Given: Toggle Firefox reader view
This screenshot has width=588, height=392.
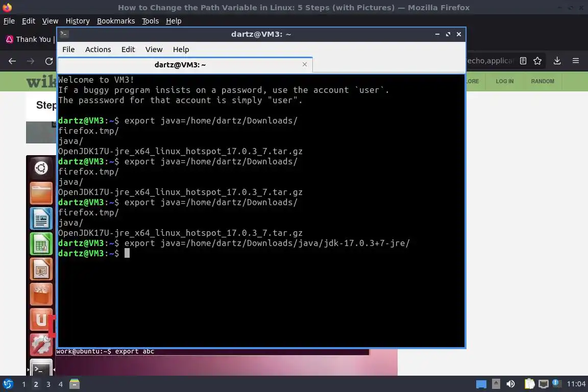Looking at the screenshot, I should (x=523, y=61).
